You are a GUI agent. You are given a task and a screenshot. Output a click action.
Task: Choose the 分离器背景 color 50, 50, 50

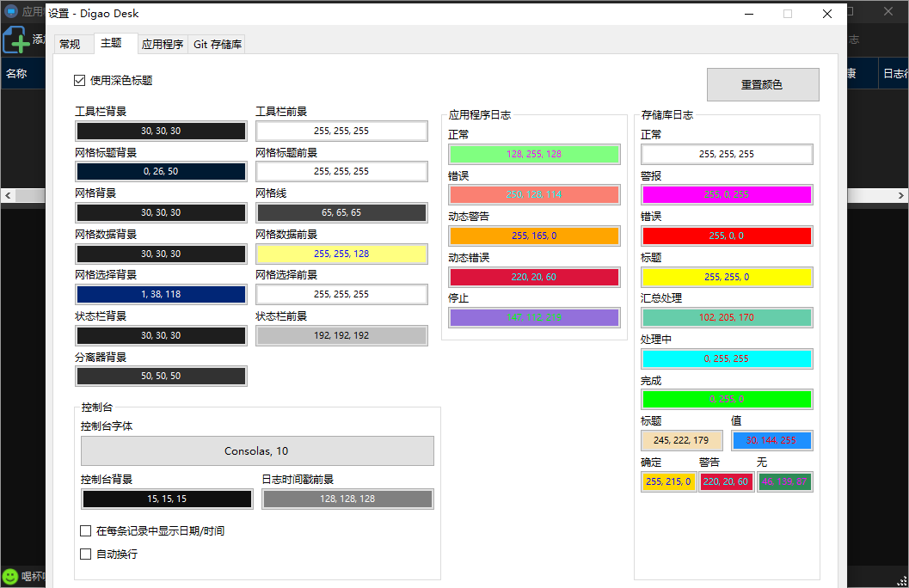point(161,376)
